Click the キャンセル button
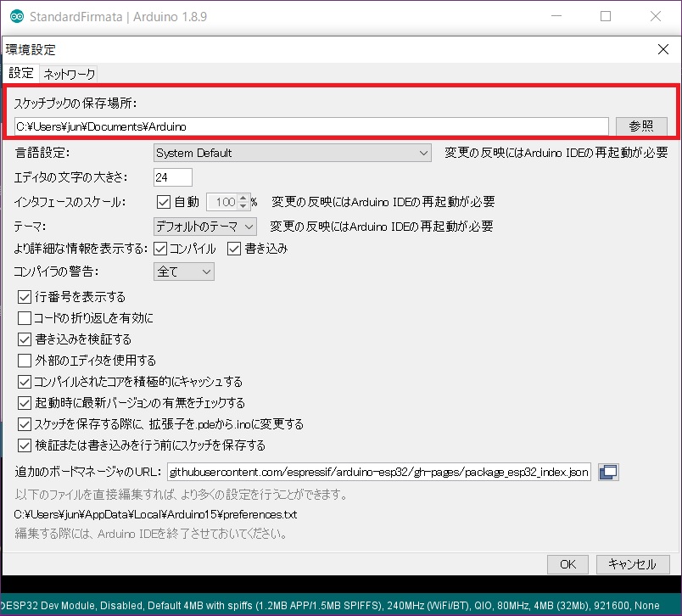This screenshot has height=616, width=682. click(x=633, y=564)
